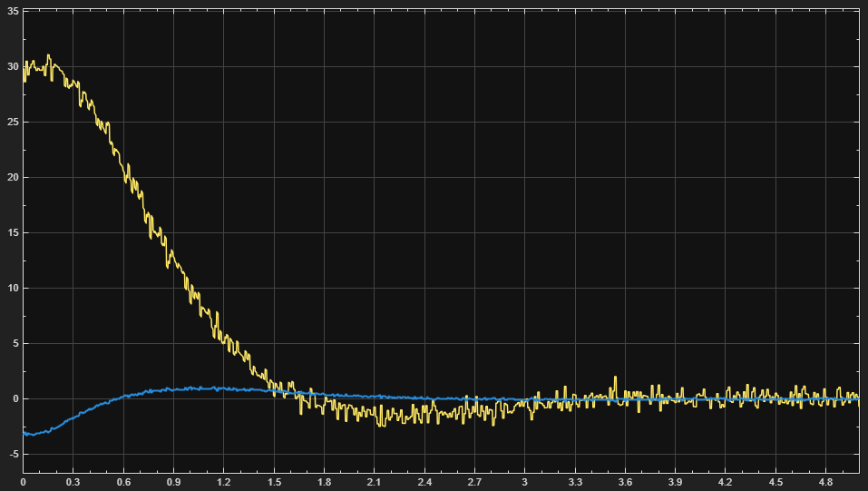
Task: Click the x-axis label 1.8
Action: (x=325, y=482)
